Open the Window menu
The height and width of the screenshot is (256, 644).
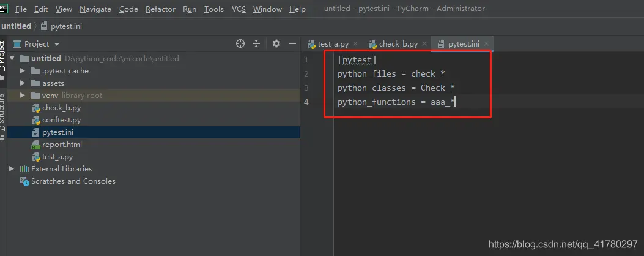click(x=267, y=9)
